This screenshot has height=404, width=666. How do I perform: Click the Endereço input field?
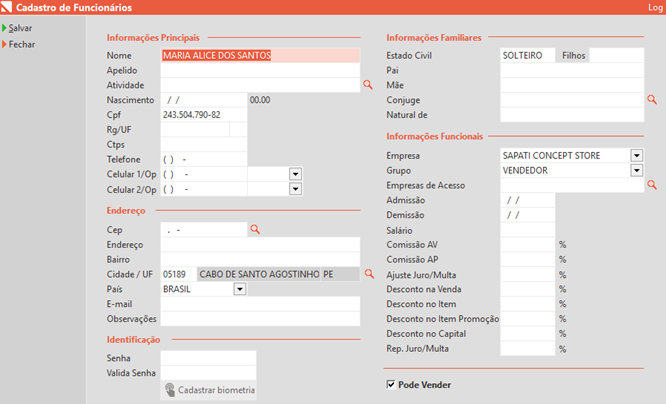click(x=260, y=245)
